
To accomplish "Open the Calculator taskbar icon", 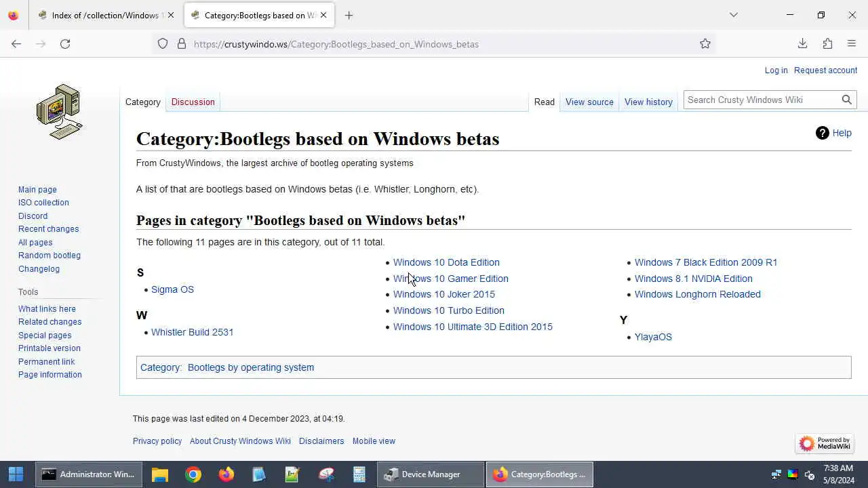I will pyautogui.click(x=359, y=474).
